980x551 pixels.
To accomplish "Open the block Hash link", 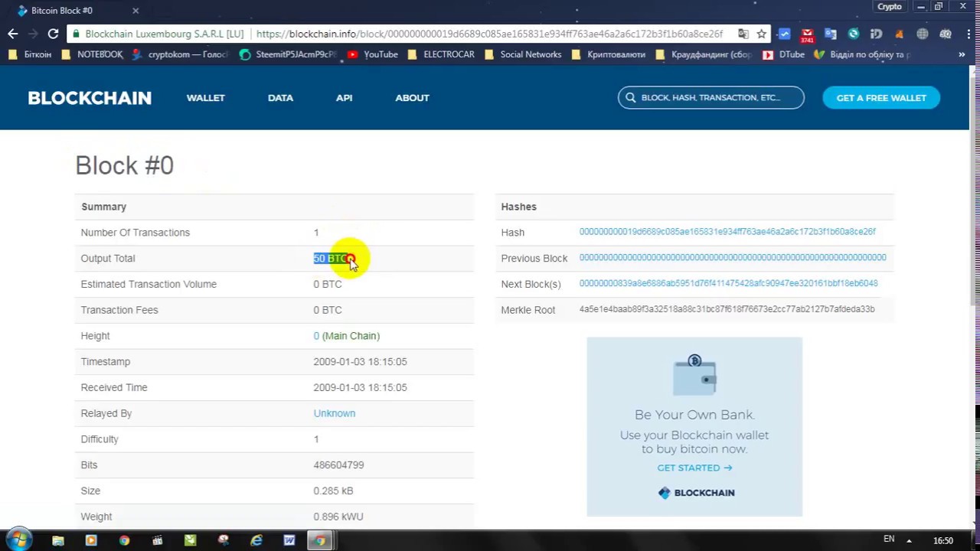I will click(x=727, y=232).
